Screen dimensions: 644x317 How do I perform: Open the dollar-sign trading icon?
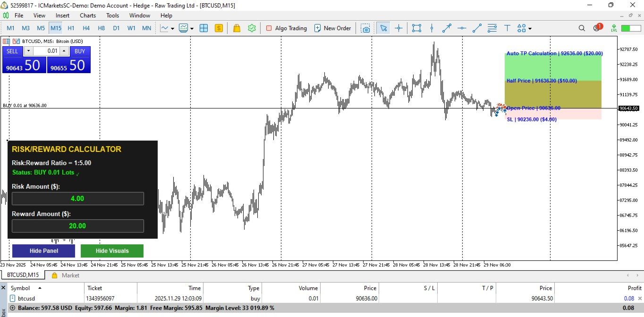tap(219, 28)
